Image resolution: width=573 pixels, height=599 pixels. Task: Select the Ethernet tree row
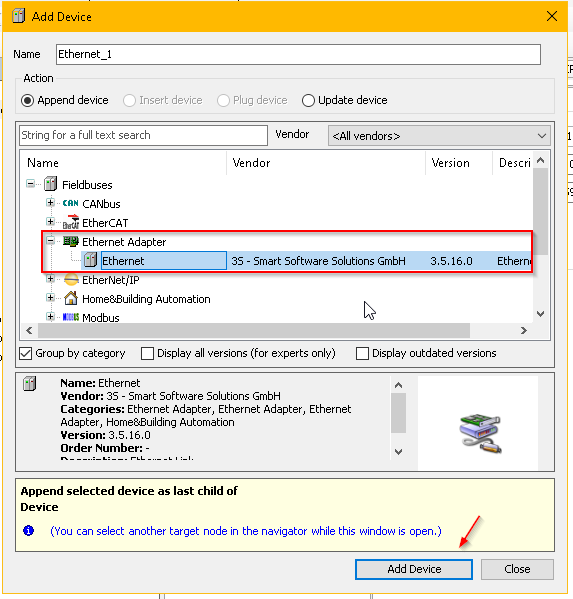coord(307,261)
